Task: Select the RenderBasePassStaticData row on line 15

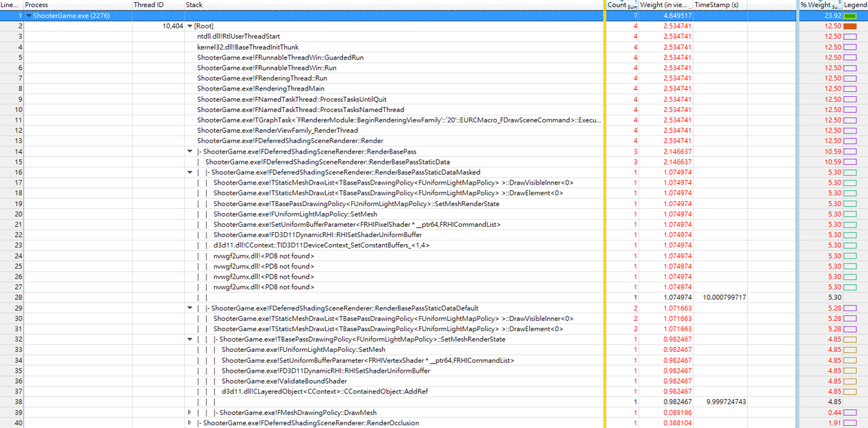Action: [x=328, y=162]
